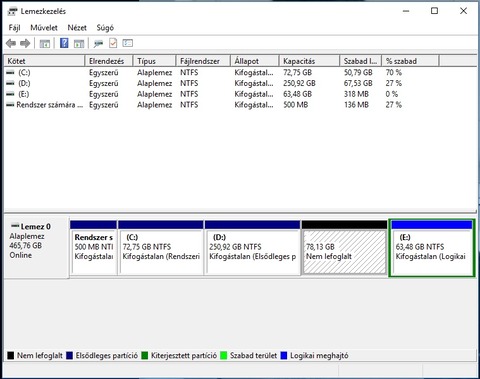
Task: Open the Súgó menu
Action: [x=105, y=28]
